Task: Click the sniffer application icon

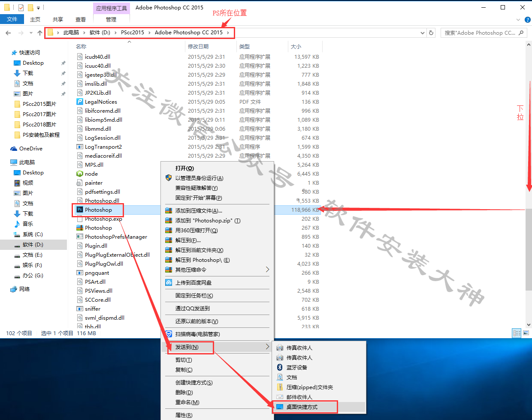Action: [80, 309]
